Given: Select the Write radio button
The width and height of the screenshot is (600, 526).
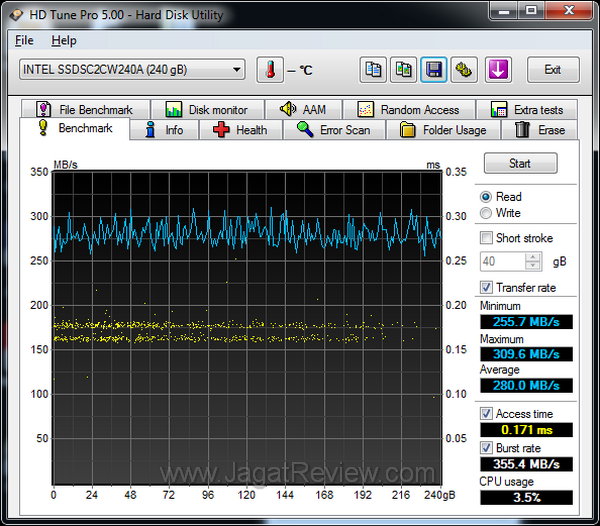Looking at the screenshot, I should [x=487, y=213].
